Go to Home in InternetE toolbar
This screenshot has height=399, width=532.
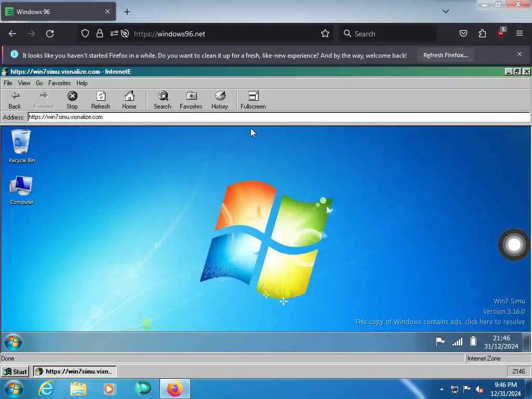129,100
